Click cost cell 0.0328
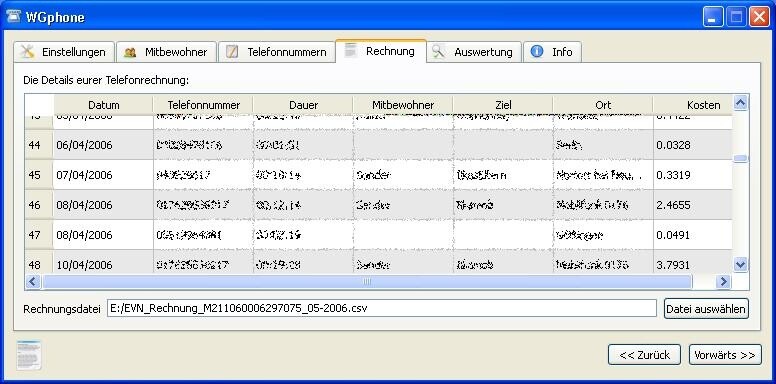The width and height of the screenshot is (776, 384). tap(693, 145)
